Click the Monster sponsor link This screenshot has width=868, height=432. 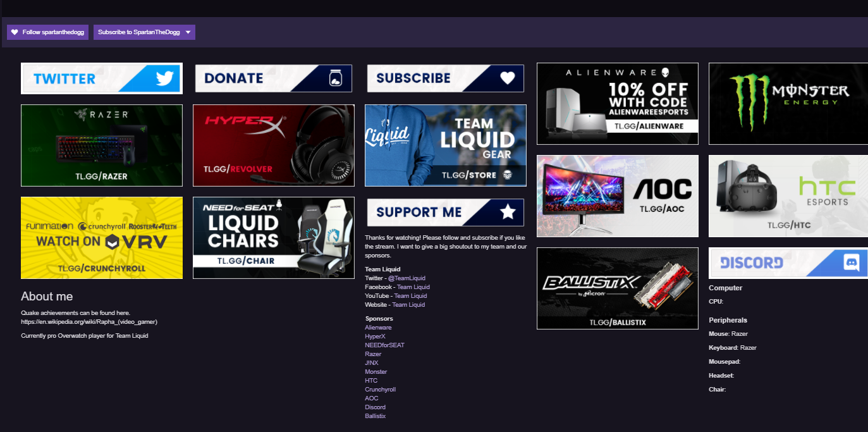coord(376,372)
